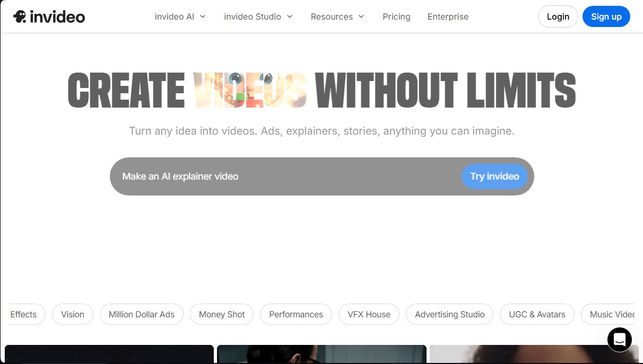Select the Advertising Studio chip
The height and width of the screenshot is (364, 643).
coord(449,314)
